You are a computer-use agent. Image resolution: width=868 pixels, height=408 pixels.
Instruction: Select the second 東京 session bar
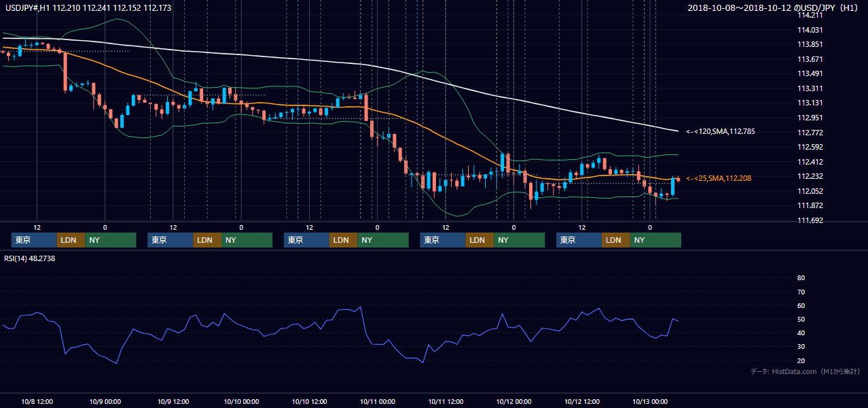tap(170, 240)
